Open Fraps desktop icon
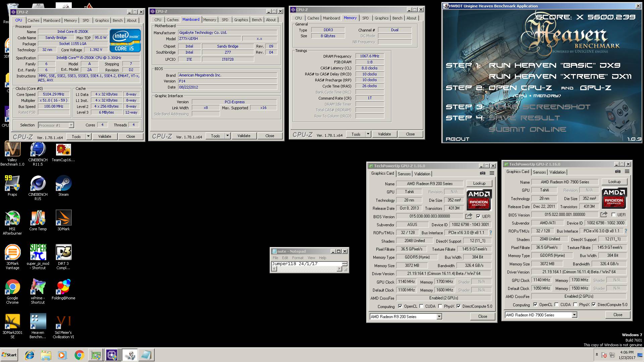This screenshot has width=644, height=362. [x=12, y=186]
